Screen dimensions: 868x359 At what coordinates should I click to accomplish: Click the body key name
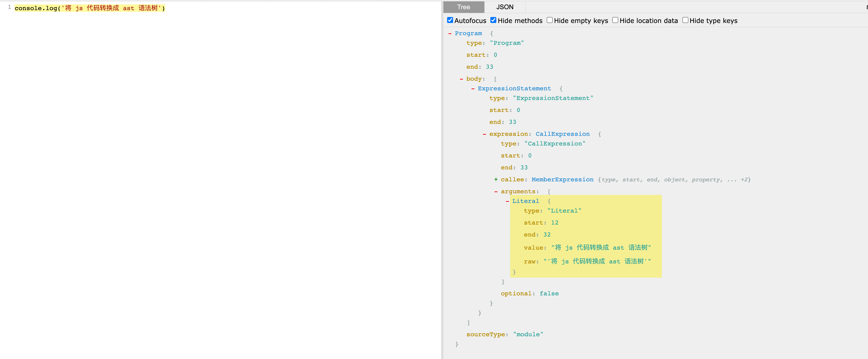[x=474, y=78]
